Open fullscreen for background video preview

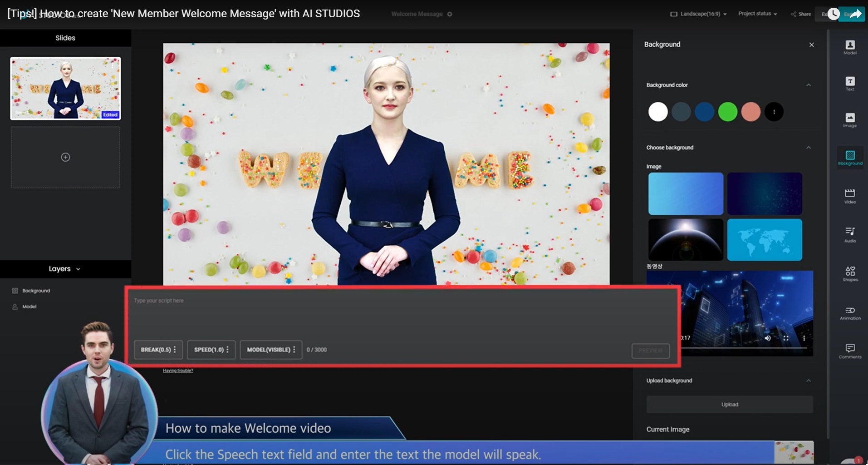786,338
